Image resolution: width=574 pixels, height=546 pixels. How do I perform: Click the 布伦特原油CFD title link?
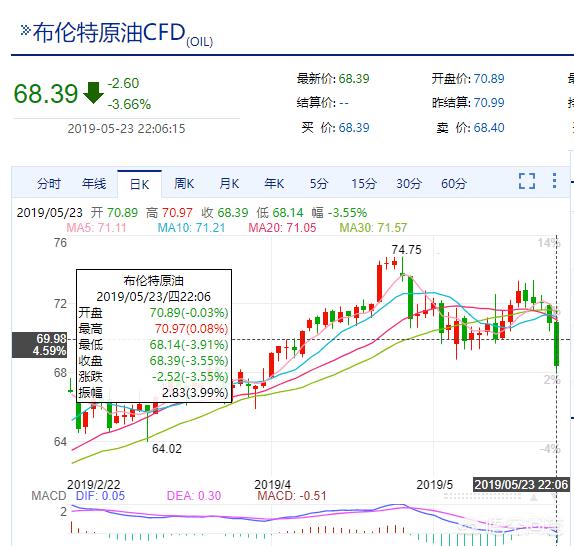109,32
